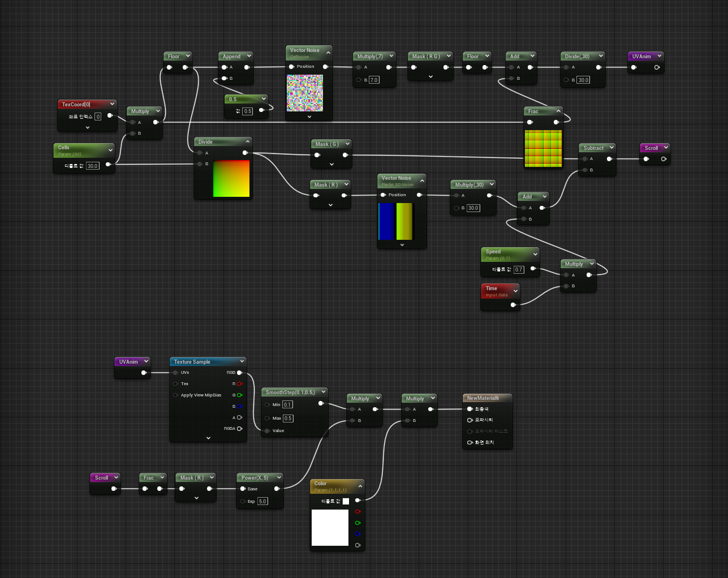Click Texture Sample Tex input pin
This screenshot has height=578, width=728.
point(176,384)
